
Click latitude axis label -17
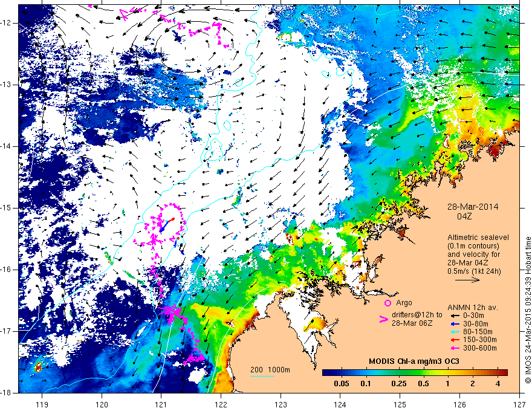pyautogui.click(x=7, y=331)
